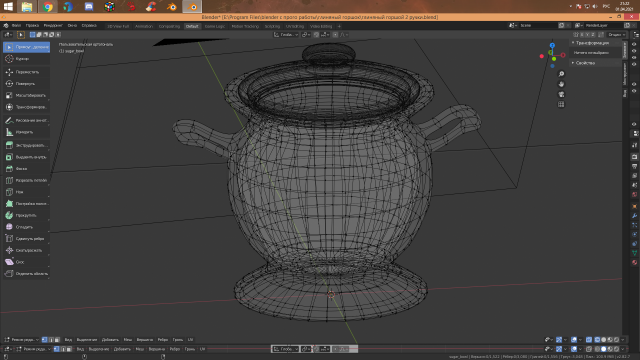This screenshot has height=360, width=640.
Task: Switch perspective/orthographic grid button
Action: click(x=561, y=104)
